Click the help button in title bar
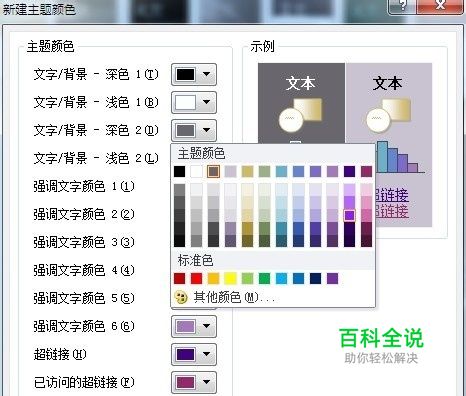Viewport: 466px width, 396px height. [402, 5]
